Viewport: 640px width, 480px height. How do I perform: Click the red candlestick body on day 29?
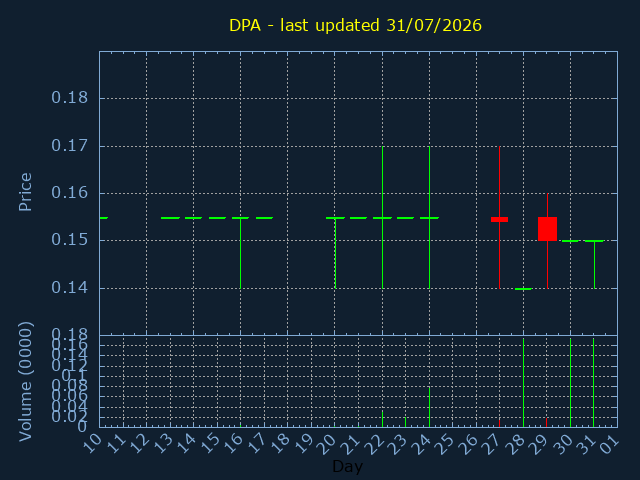pyautogui.click(x=547, y=229)
